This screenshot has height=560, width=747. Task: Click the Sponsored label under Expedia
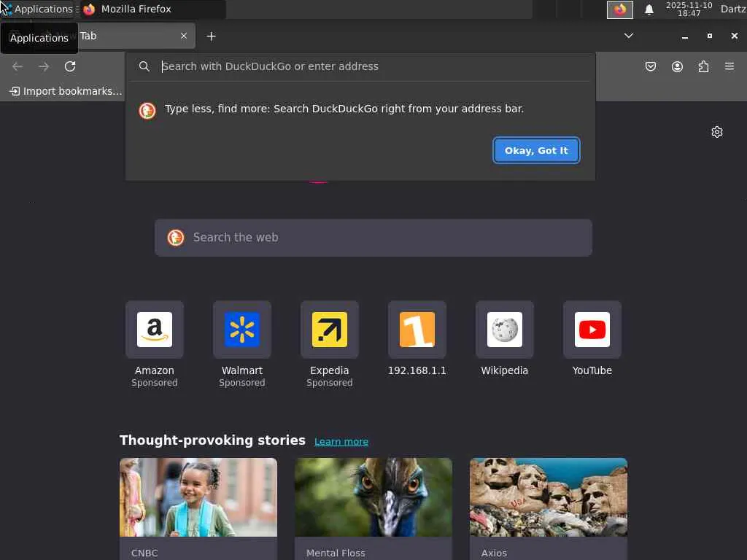(330, 383)
